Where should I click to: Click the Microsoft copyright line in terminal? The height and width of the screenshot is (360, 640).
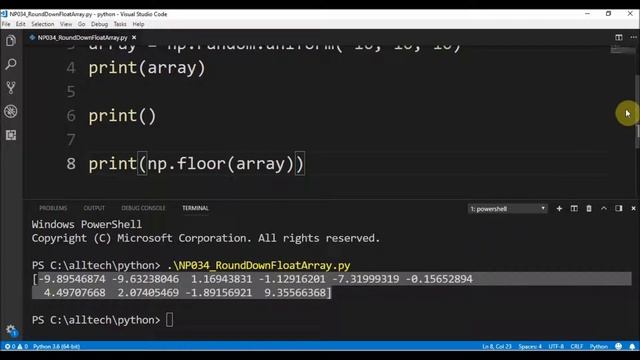click(206, 238)
